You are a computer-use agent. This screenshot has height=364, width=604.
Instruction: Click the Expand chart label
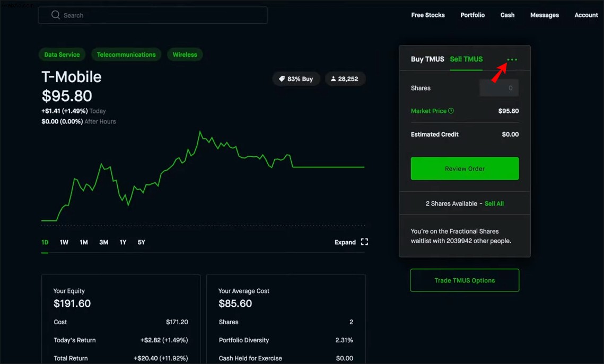coord(345,243)
